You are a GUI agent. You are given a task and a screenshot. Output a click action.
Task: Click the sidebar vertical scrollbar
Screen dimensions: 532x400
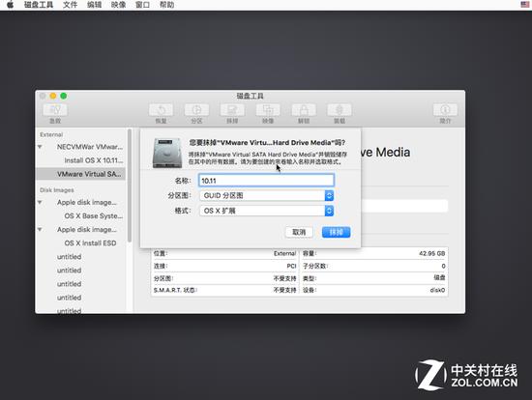pos(130,186)
